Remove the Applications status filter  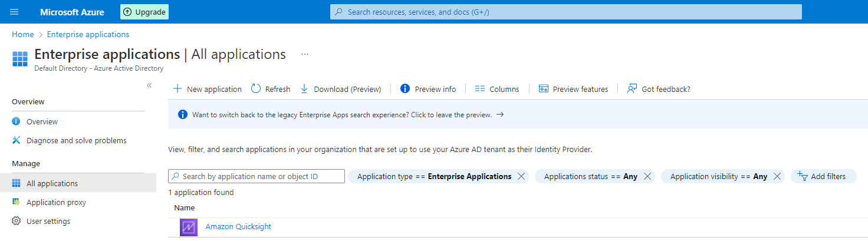(647, 176)
